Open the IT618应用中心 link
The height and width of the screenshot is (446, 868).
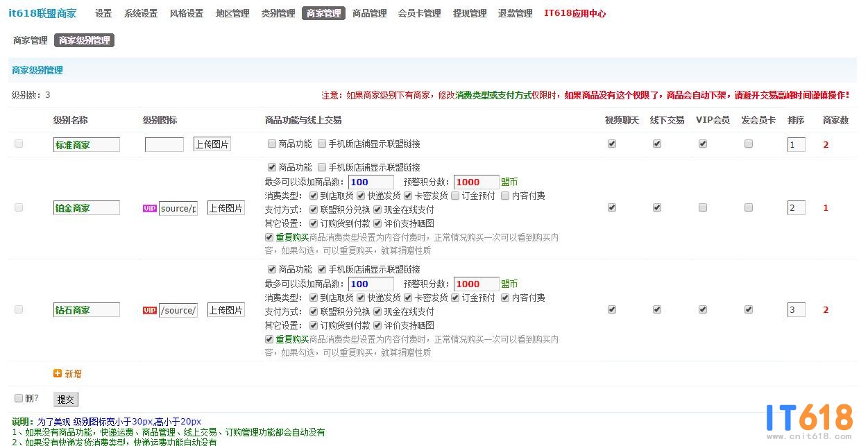(575, 13)
